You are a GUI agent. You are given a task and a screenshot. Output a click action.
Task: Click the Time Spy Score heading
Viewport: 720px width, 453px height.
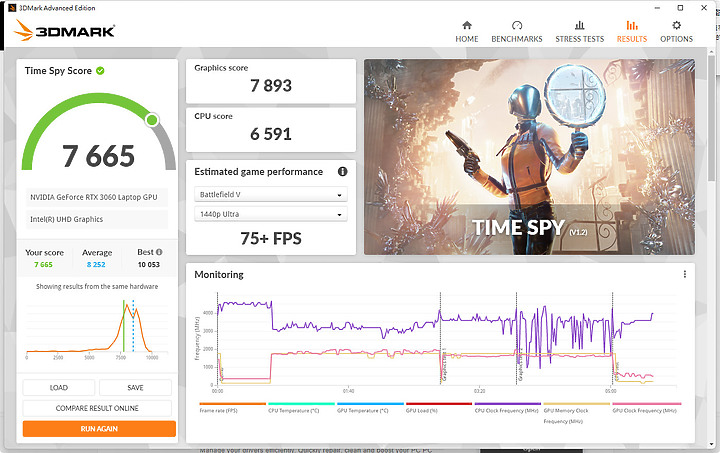58,71
